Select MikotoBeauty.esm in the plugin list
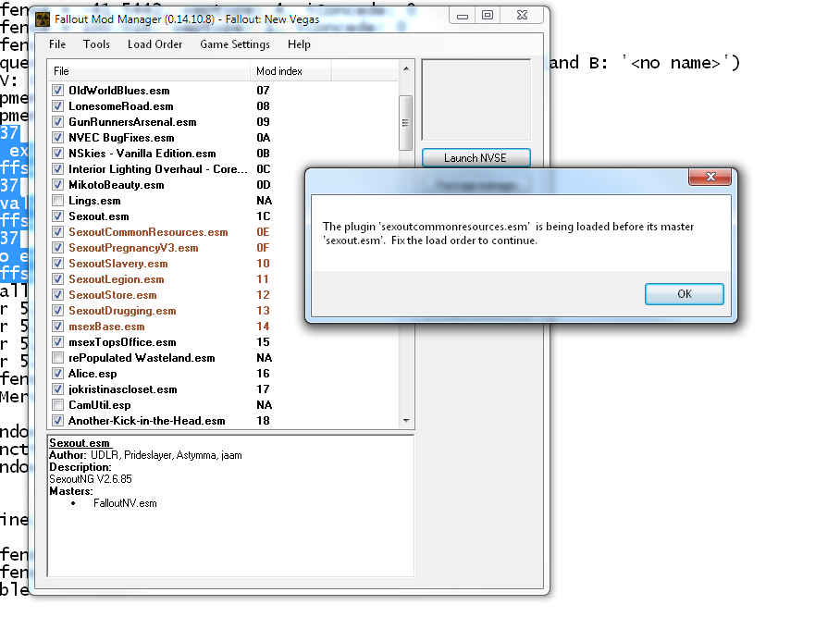840x617 pixels. 117,185
